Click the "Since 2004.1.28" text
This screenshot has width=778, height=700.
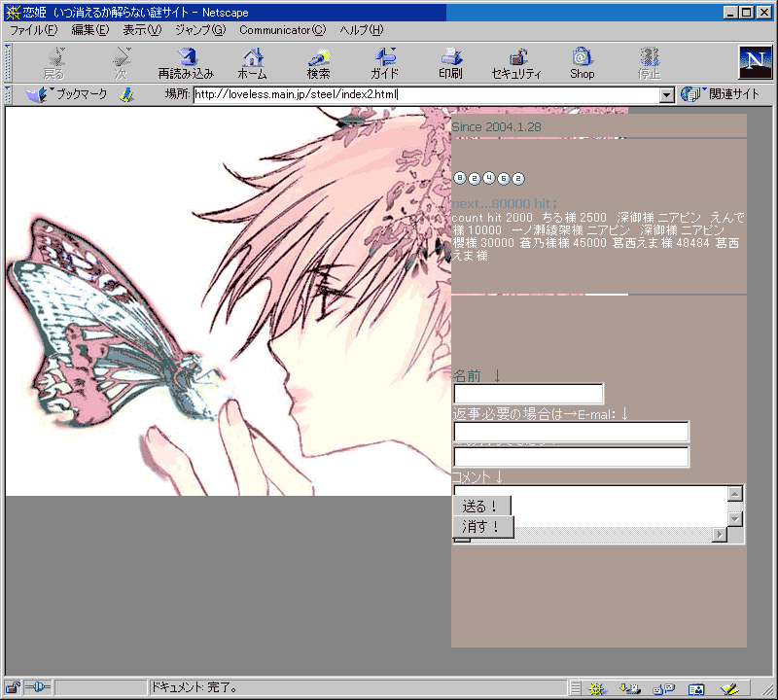496,127
